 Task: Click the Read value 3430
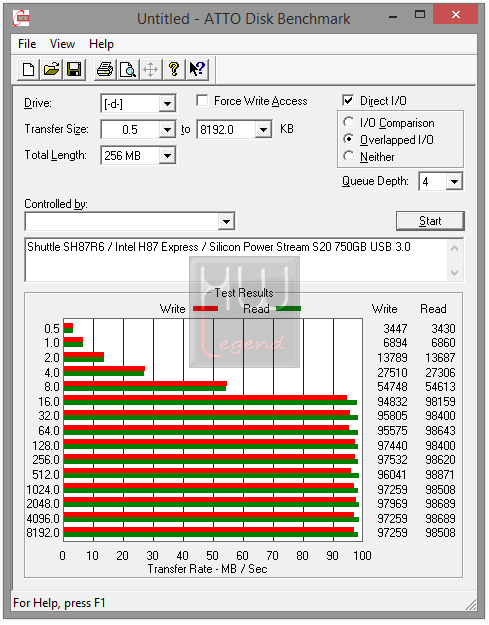[443, 328]
